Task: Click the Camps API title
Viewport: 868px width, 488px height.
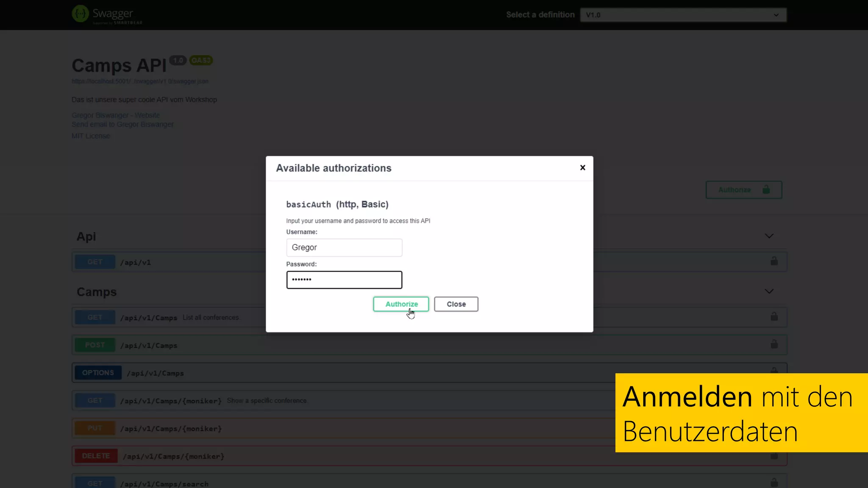Action: click(119, 66)
